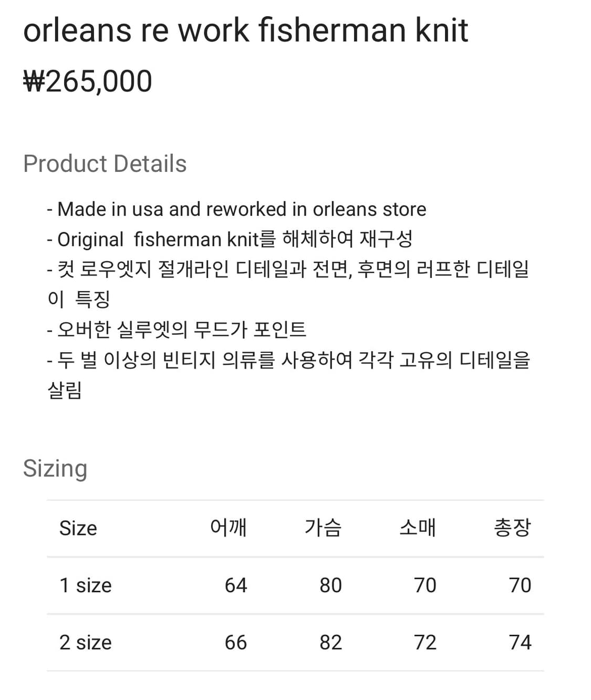591x700 pixels.
Task: Click the 1 size shoulder value 64
Action: (235, 585)
